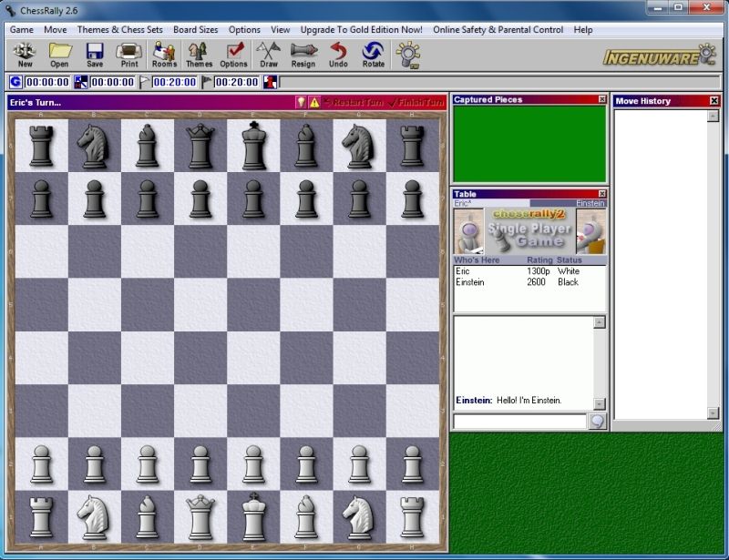Screen dimensions: 729x560
Task: Select the white king on e1
Action: tap(253, 517)
